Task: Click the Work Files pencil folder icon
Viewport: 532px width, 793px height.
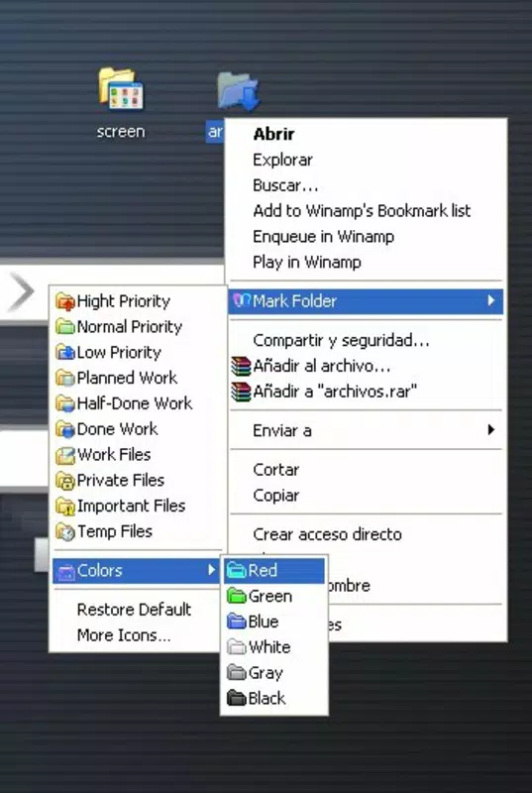Action: point(65,455)
